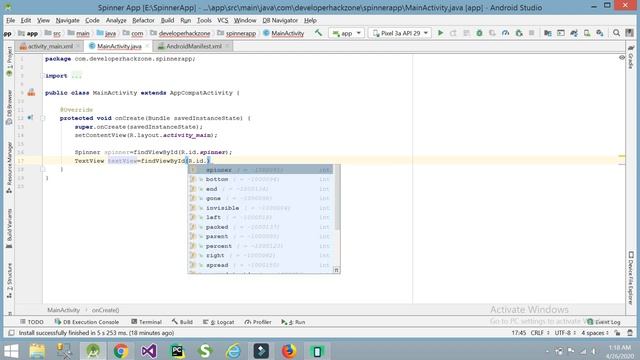Screen dimensions: 640x360
Task: Click the Search Everywhere magnifier icon
Action: click(616, 33)
